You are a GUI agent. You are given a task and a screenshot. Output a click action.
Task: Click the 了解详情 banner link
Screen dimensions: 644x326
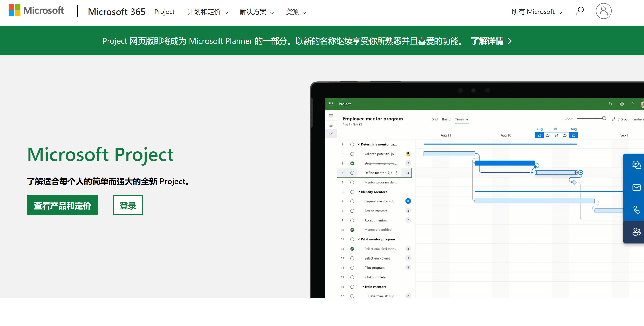point(491,41)
